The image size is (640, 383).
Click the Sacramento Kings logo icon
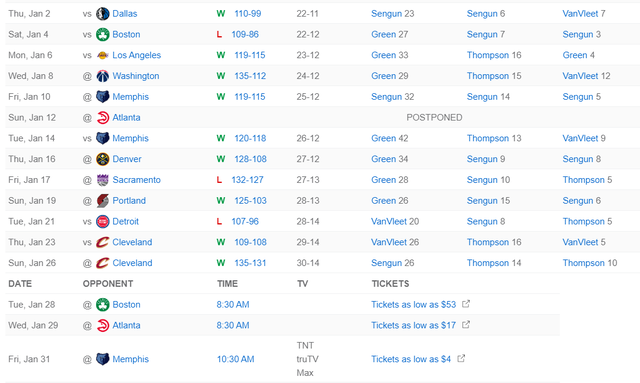tap(102, 180)
